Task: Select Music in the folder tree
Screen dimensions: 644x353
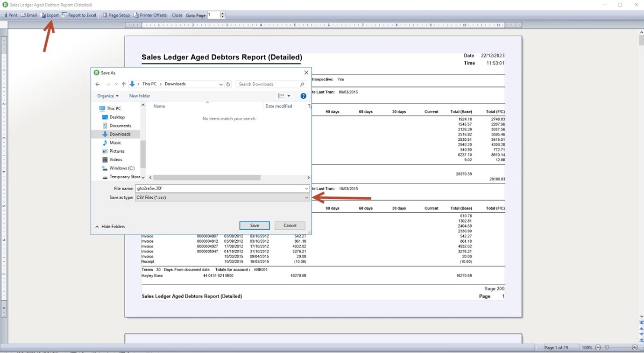Action: point(112,143)
